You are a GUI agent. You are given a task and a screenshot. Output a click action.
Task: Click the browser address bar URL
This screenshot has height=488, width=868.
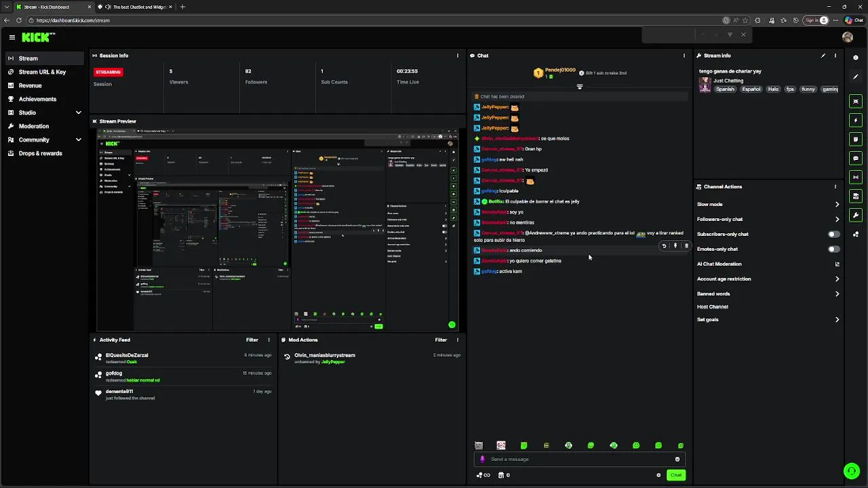(x=73, y=20)
